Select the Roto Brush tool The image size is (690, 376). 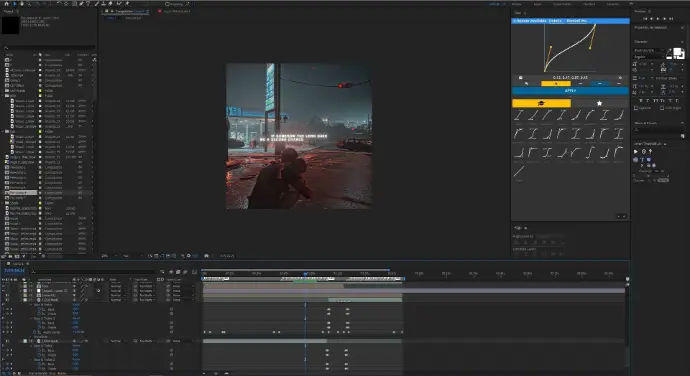click(x=119, y=4)
